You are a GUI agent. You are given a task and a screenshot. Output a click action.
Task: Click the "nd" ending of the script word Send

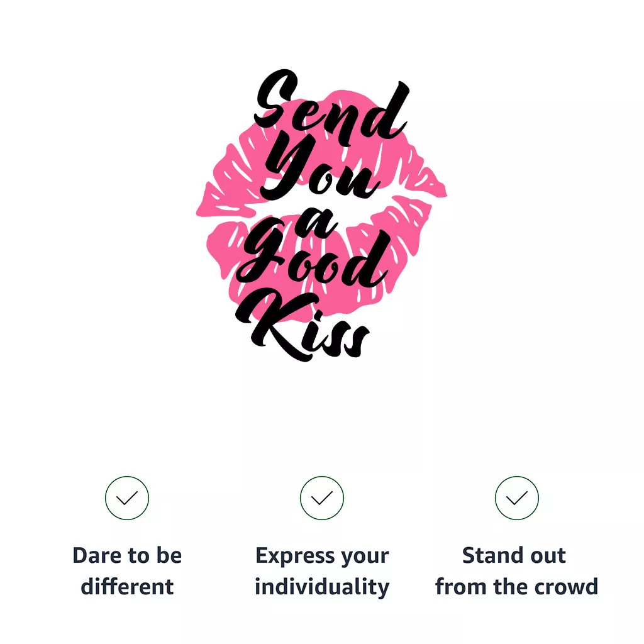coord(371,119)
